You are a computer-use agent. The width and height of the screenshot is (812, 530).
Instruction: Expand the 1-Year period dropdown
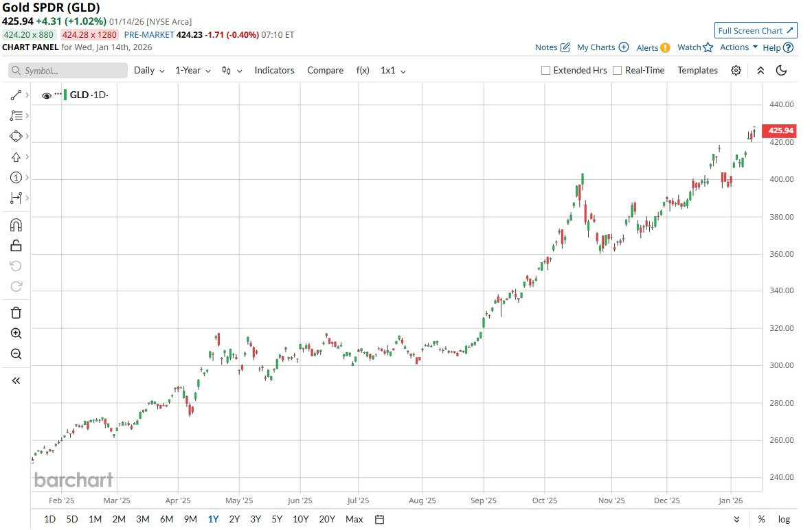(193, 71)
